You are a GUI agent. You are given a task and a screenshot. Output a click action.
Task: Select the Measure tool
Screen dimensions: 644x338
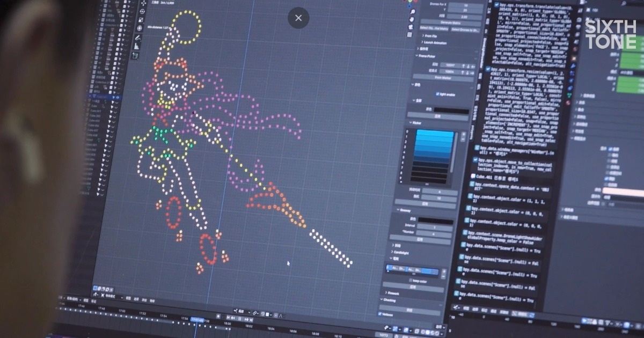point(136,47)
